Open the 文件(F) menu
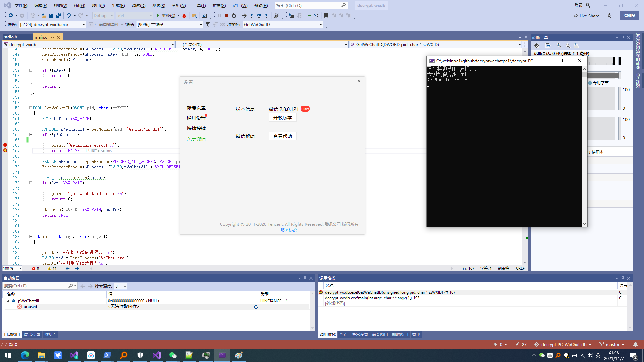 click(x=21, y=5)
